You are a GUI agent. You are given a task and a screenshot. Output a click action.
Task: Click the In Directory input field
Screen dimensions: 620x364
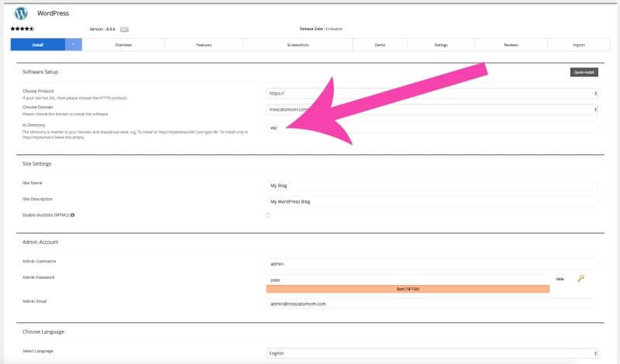pos(432,128)
